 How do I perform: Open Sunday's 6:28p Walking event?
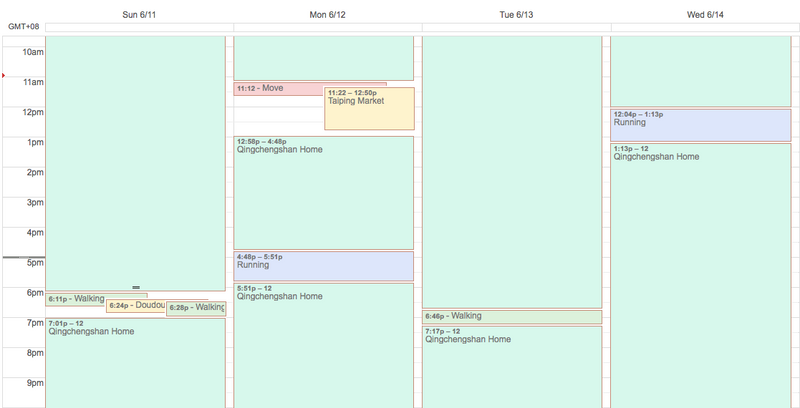click(196, 308)
